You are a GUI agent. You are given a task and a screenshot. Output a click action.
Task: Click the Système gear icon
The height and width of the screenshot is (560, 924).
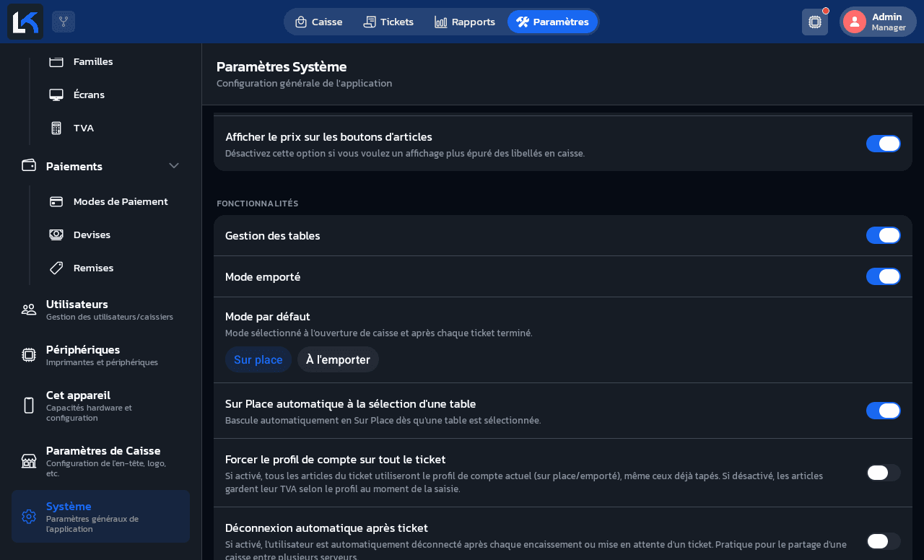click(x=29, y=517)
